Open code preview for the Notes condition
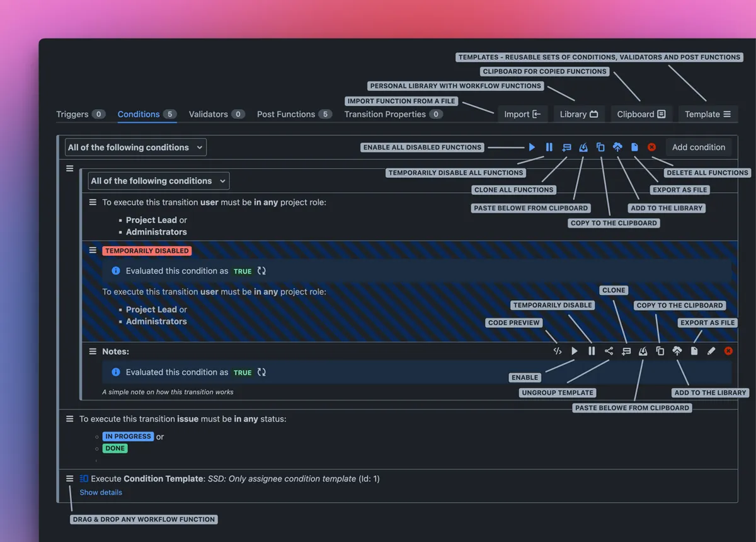This screenshot has width=756, height=542. 557,351
